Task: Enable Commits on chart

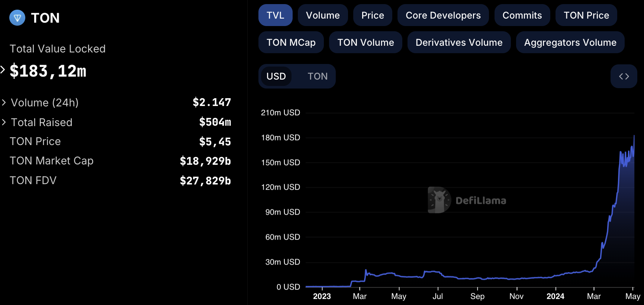Action: (x=522, y=15)
